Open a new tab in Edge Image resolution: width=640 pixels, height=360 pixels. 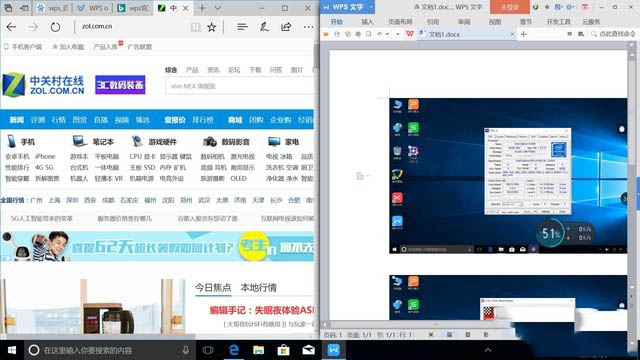tap(202, 8)
